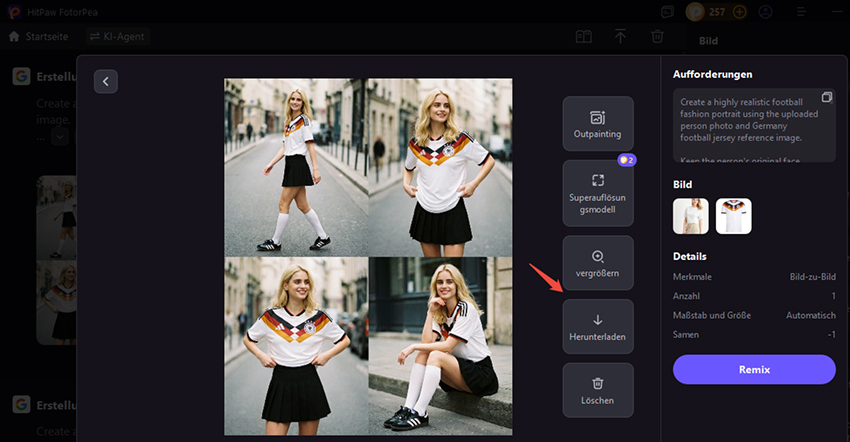Click the prompt text box under Aufforderungen
This screenshot has width=850, height=442.
pyautogui.click(x=754, y=125)
